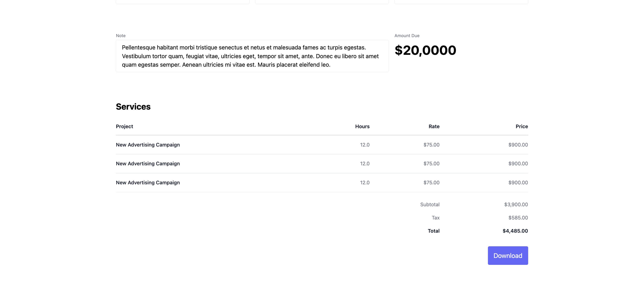This screenshot has height=285, width=644.
Task: Select the middle summary card at the top
Action: point(322,2)
